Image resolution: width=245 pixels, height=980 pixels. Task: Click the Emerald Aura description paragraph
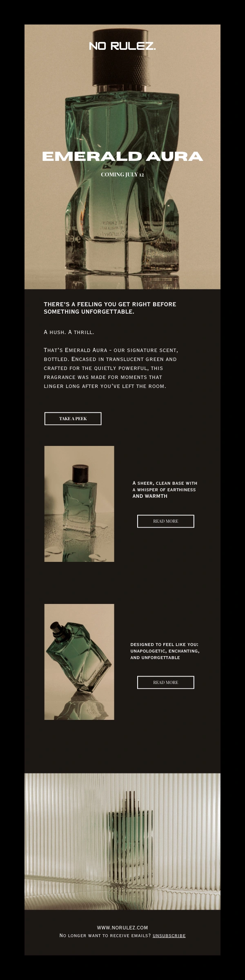[111, 368]
